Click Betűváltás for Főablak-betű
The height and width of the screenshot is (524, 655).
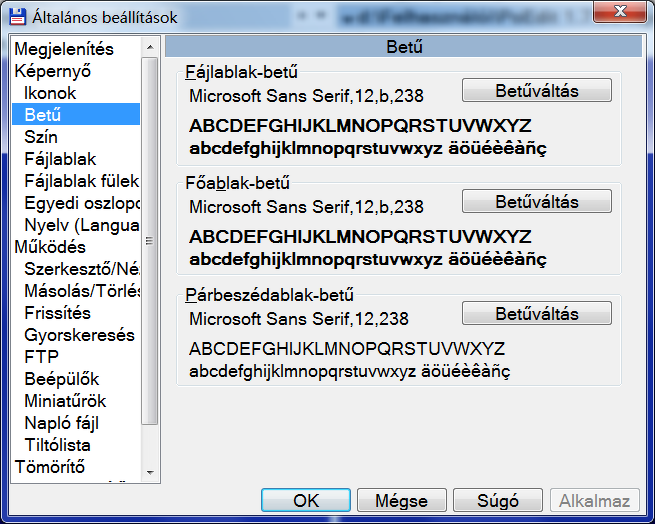[537, 202]
